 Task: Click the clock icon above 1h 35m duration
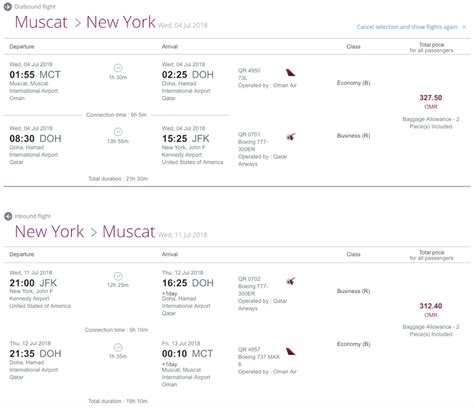tap(118, 347)
